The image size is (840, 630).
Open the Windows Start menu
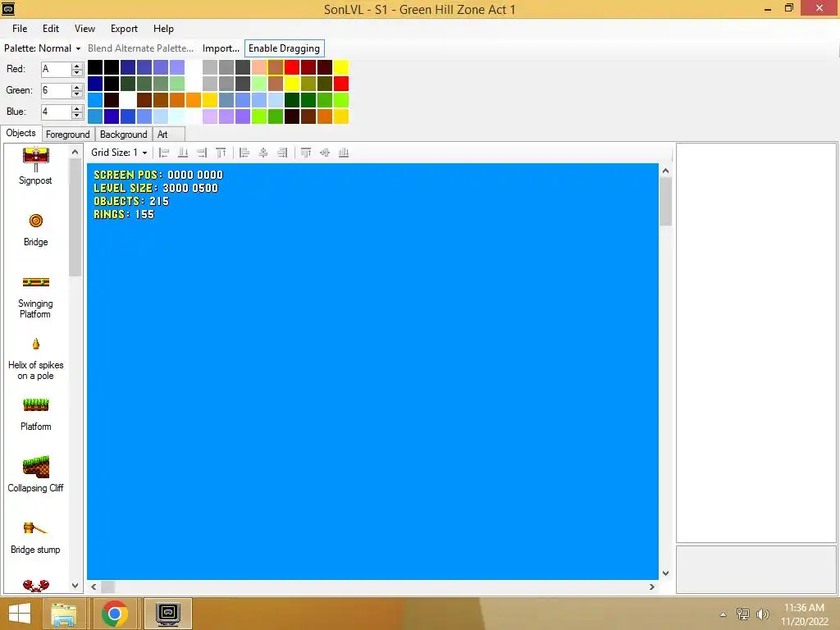(20, 614)
